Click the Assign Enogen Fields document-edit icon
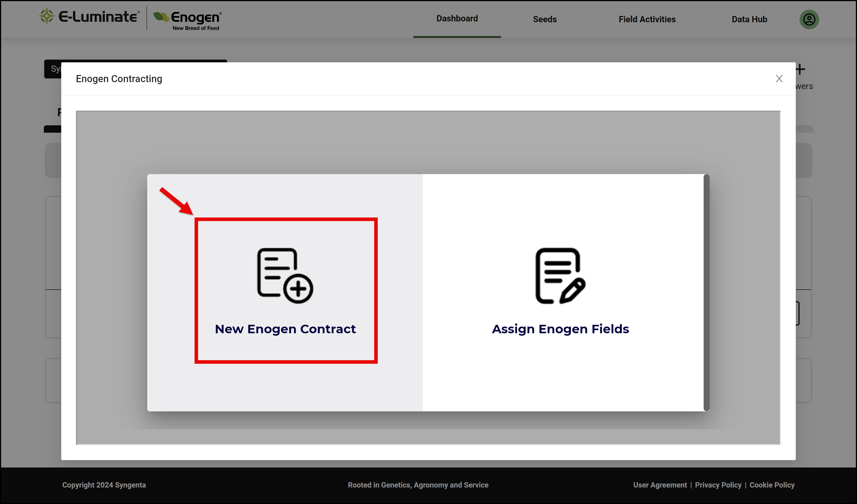 coord(560,275)
